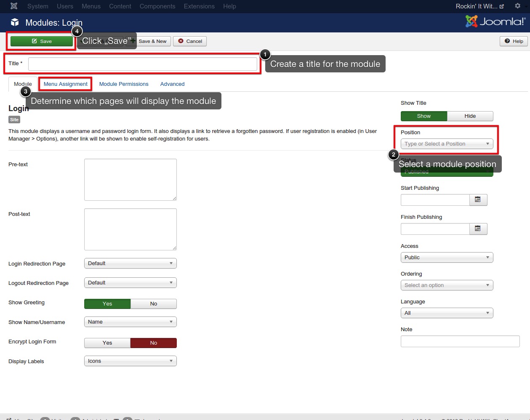Switch to the Menu Assignment tab
This screenshot has height=420, width=530.
[66, 84]
